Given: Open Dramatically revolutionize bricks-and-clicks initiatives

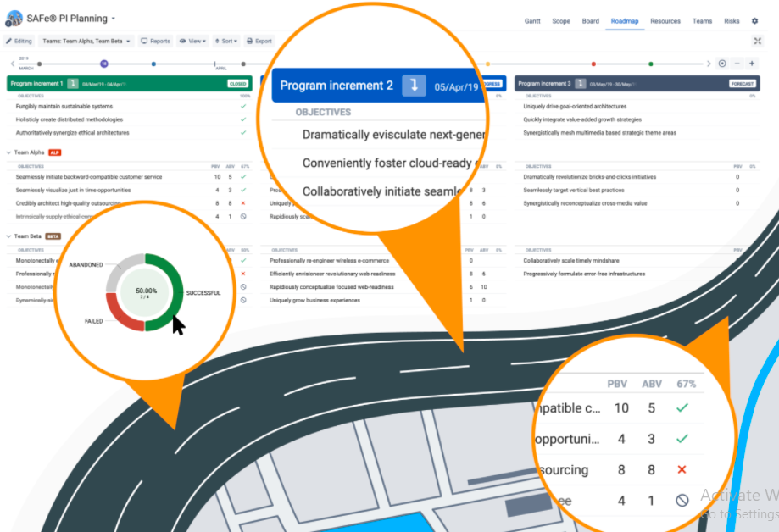Looking at the screenshot, I should pyautogui.click(x=590, y=177).
